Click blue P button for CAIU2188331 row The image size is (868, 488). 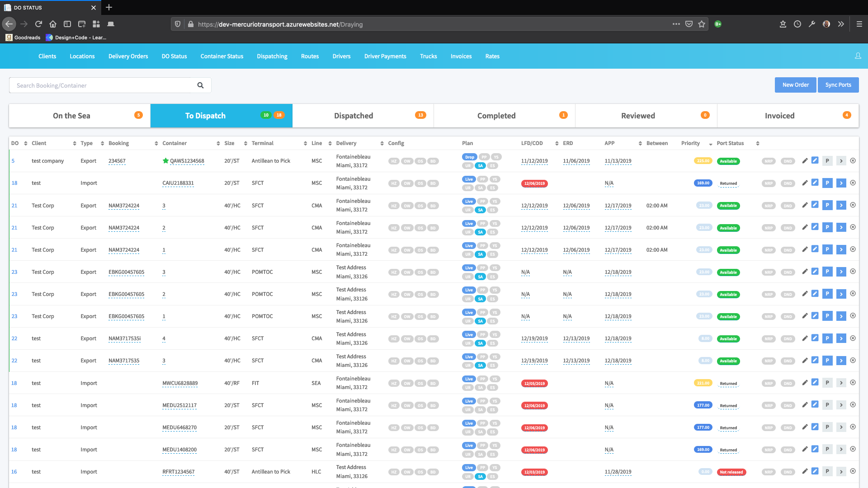[827, 183]
